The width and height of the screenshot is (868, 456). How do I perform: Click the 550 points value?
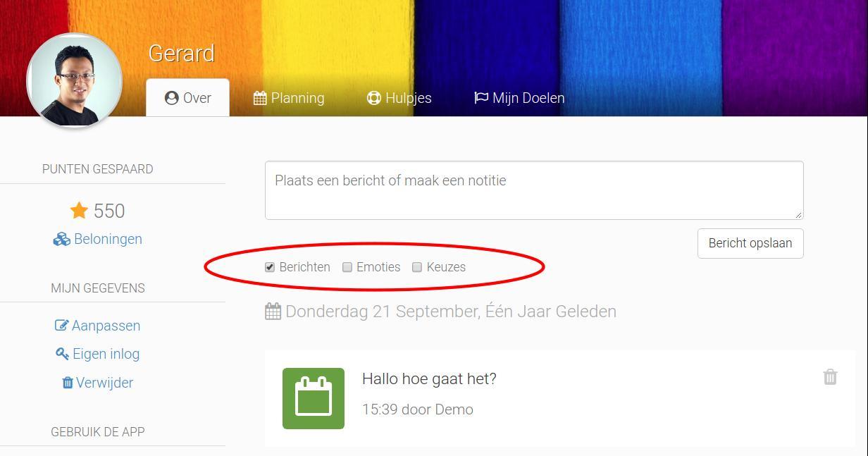coord(109,211)
